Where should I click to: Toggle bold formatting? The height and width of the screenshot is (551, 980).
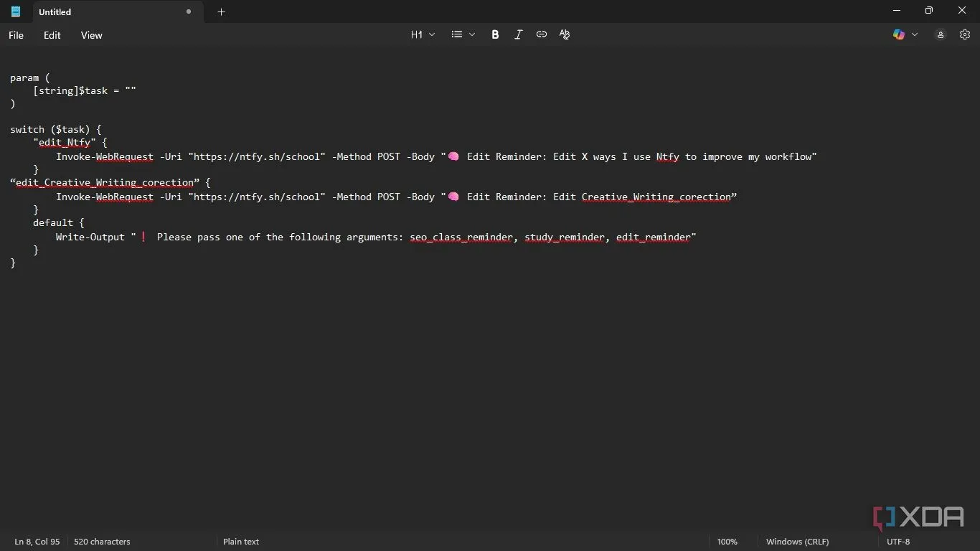[x=495, y=34]
